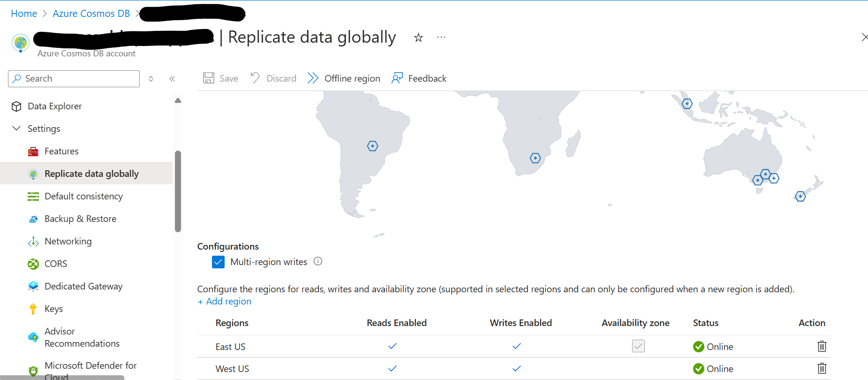Click the Regions column header
This screenshot has width=868, height=380.
click(232, 323)
